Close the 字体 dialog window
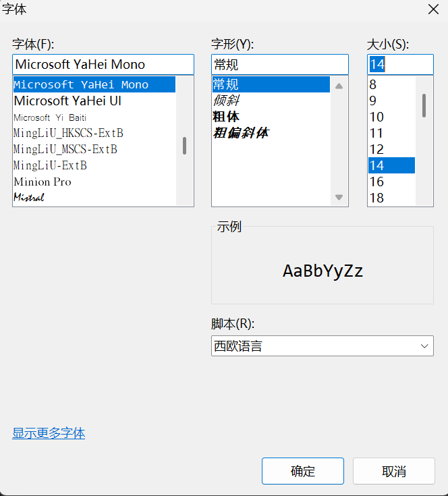Image resolution: width=448 pixels, height=496 pixels. point(433,9)
